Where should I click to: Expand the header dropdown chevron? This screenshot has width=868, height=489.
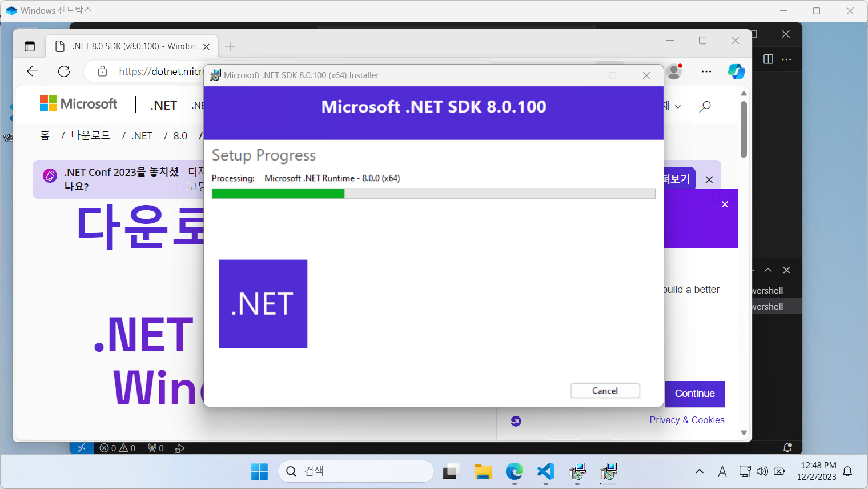tap(678, 107)
